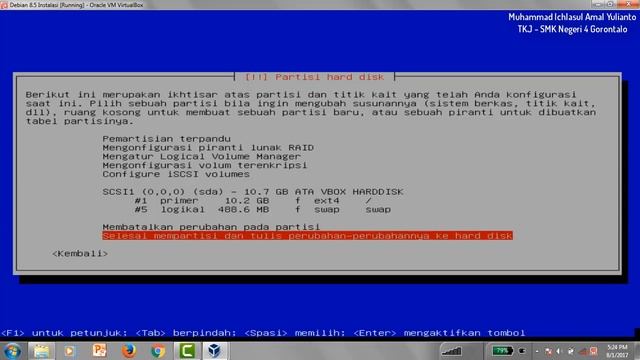Open the clock showing 5:24 PM

click(x=617, y=351)
